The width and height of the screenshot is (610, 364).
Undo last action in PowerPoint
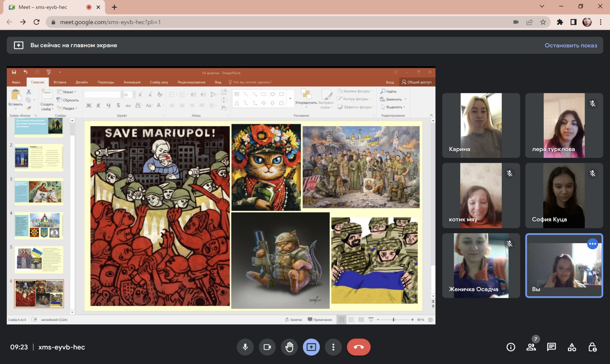click(x=26, y=72)
